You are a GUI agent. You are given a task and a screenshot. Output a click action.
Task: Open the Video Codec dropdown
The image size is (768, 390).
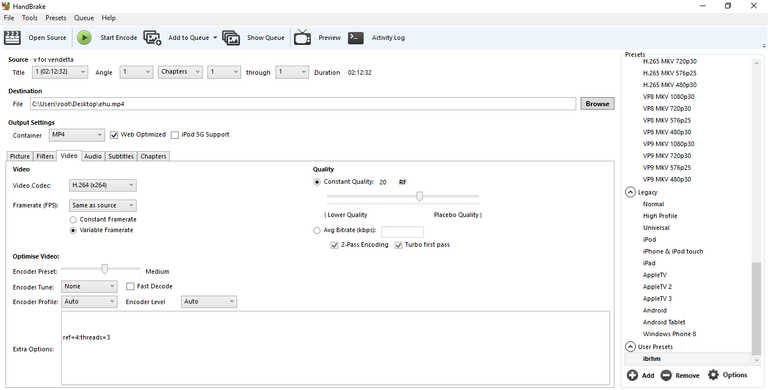102,185
